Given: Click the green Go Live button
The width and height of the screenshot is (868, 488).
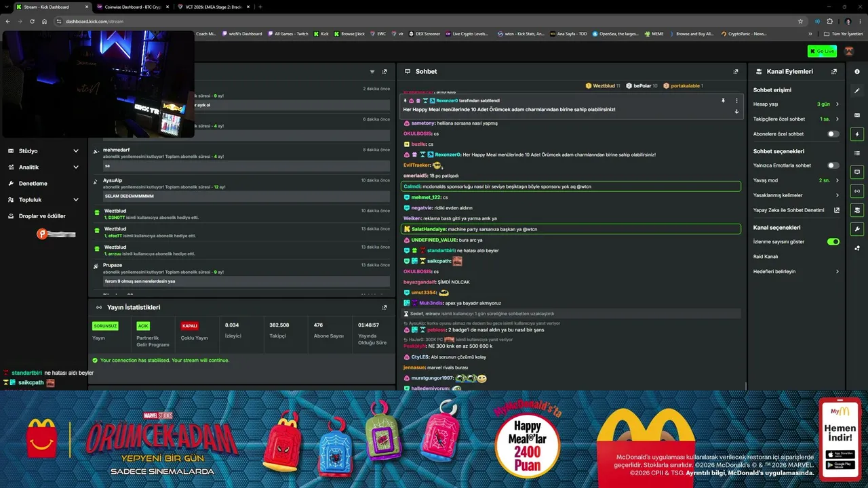Looking at the screenshot, I should point(822,51).
